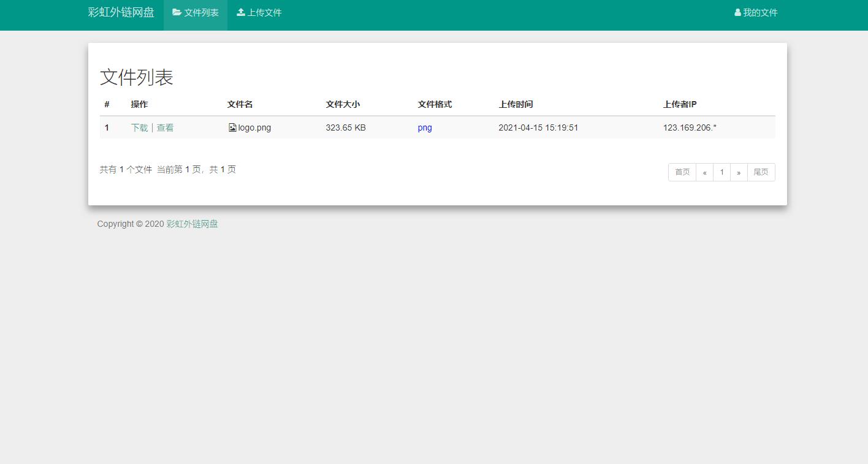Click the uploader IP 123.169.206.*
This screenshot has height=464, width=868.
(x=690, y=127)
